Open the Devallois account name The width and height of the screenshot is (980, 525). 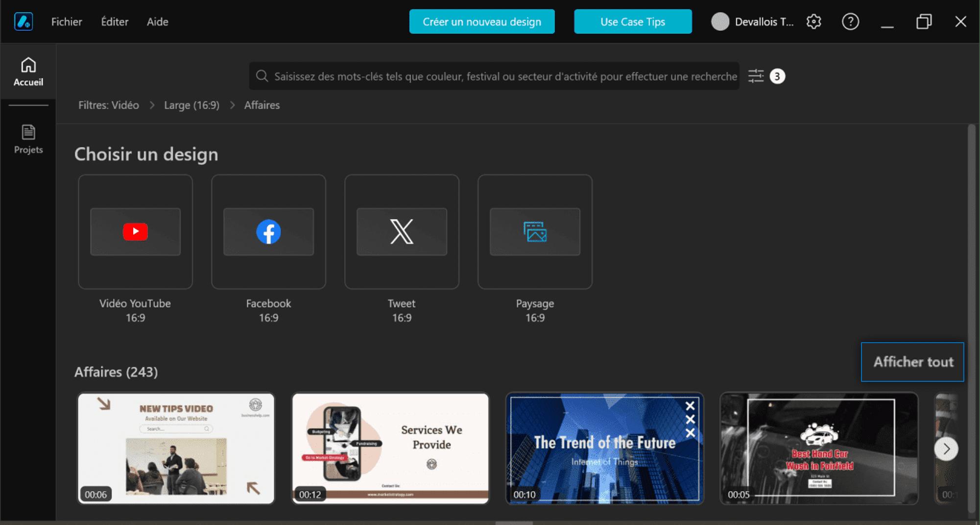(764, 22)
